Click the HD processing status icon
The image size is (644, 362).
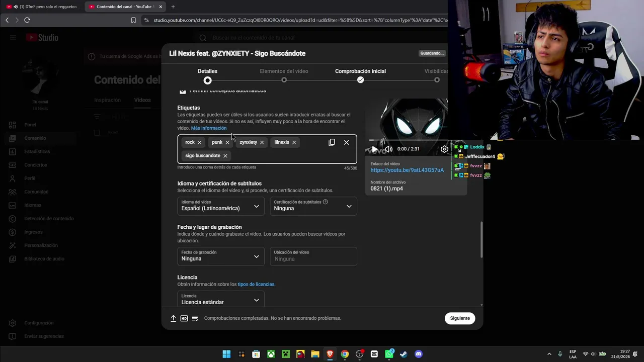click(184, 318)
